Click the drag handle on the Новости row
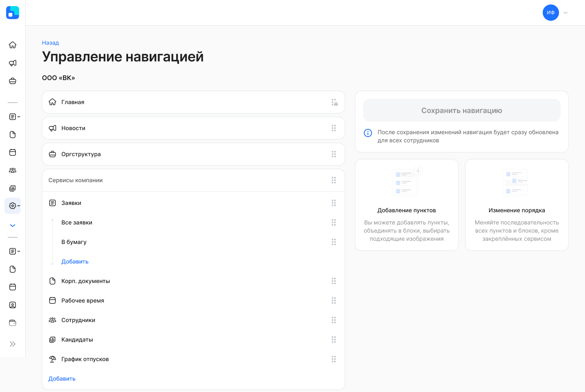This screenshot has height=392, width=585. click(x=334, y=128)
